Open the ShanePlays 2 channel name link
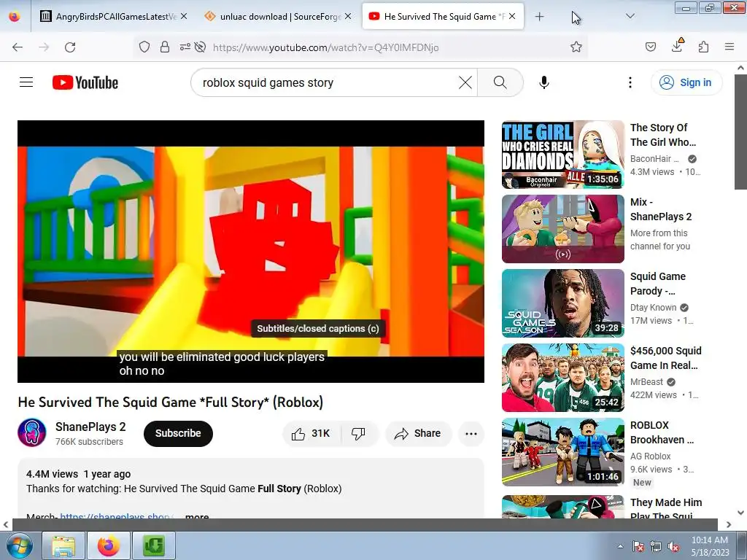 (x=90, y=427)
